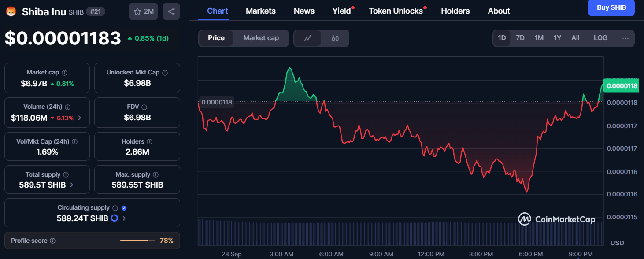Switch to candlestick chart icon
644x259 pixels.
(335, 38)
